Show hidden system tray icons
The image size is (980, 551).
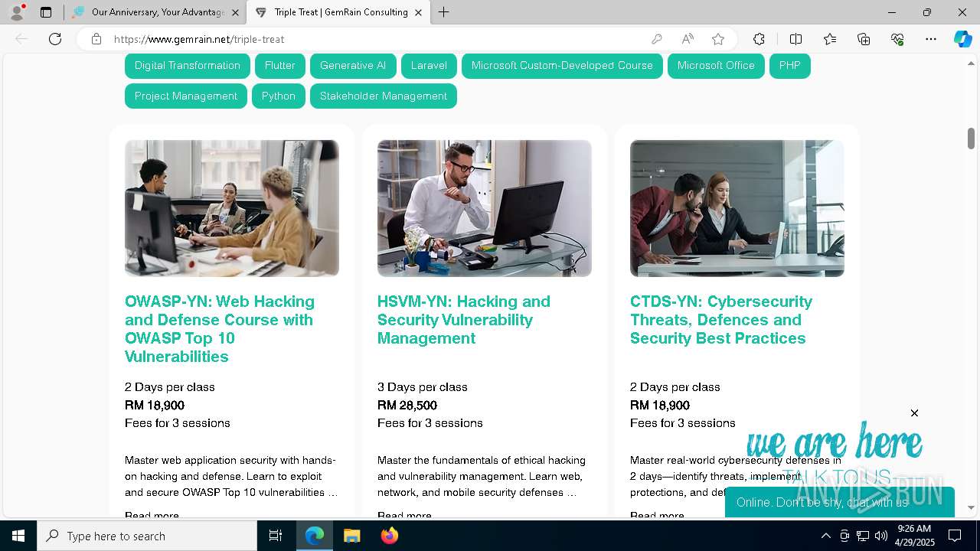point(825,536)
